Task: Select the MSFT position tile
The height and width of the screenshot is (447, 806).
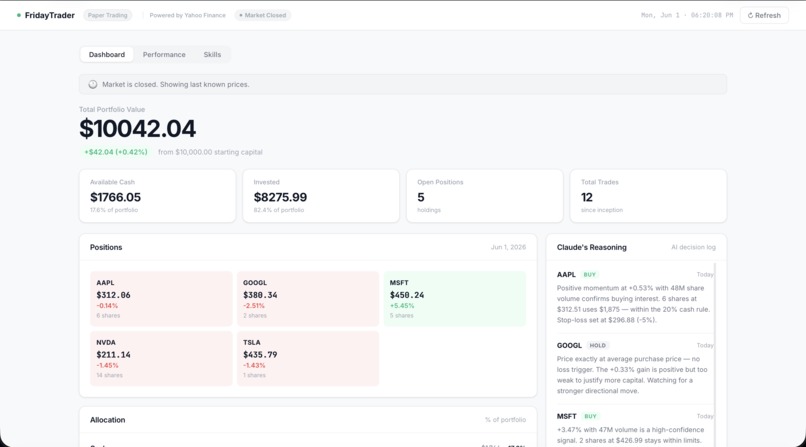Action: coord(454,299)
